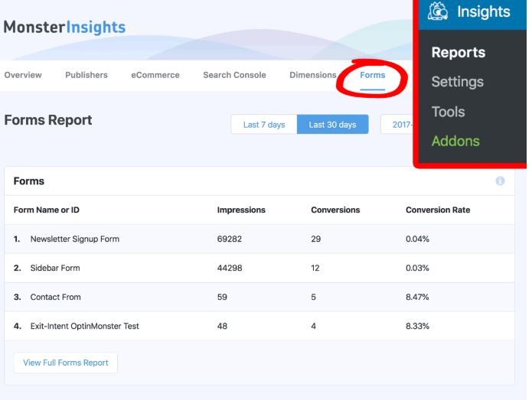Select the Contact From row name
The height and width of the screenshot is (400, 532).
coord(55,297)
